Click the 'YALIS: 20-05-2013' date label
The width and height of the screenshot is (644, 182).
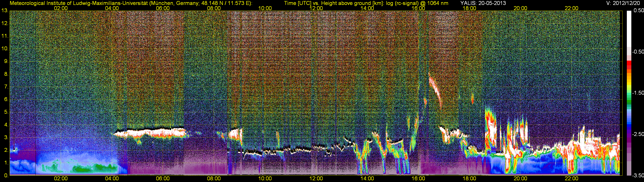coord(483,3)
